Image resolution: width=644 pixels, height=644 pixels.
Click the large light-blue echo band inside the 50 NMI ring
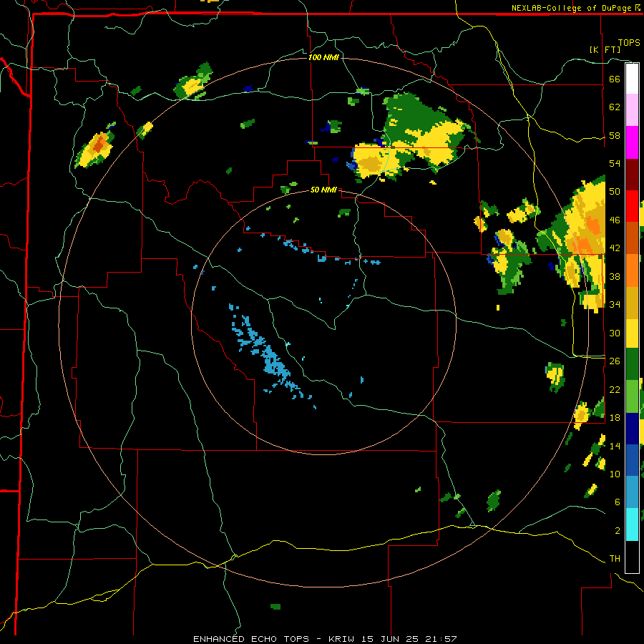[269, 353]
